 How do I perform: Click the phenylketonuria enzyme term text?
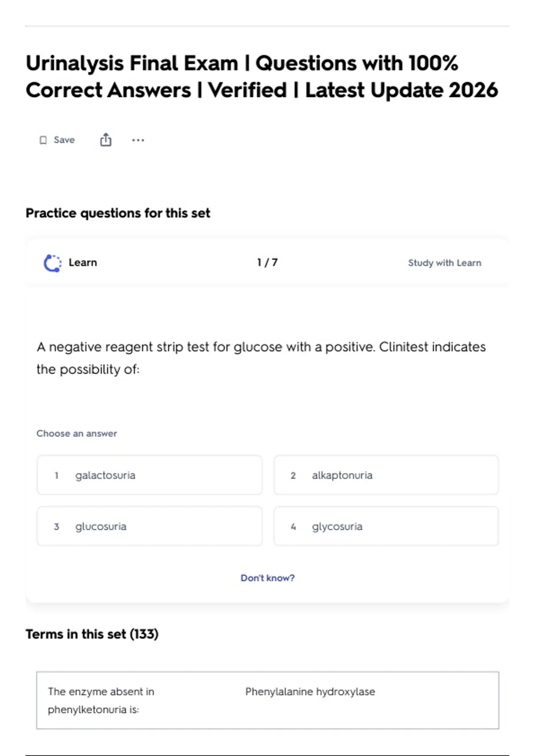click(101, 700)
